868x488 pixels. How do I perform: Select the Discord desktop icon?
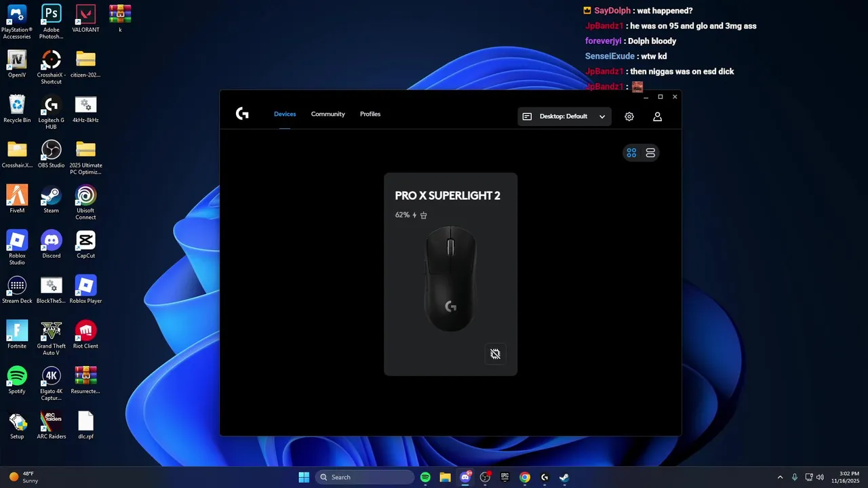click(x=51, y=245)
